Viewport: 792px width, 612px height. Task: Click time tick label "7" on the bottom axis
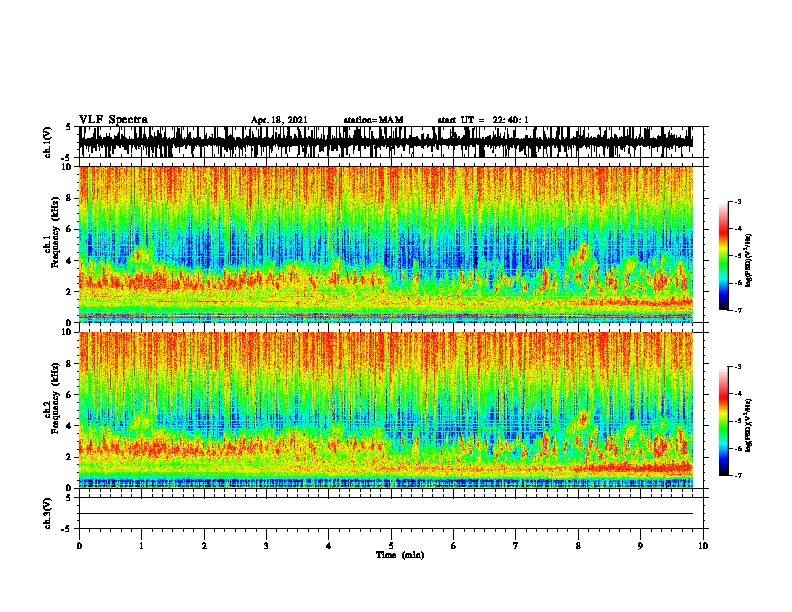coord(516,545)
